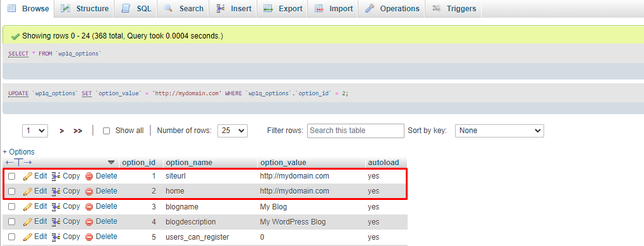Expand the + Options link
The height and width of the screenshot is (246, 644).
(x=18, y=151)
